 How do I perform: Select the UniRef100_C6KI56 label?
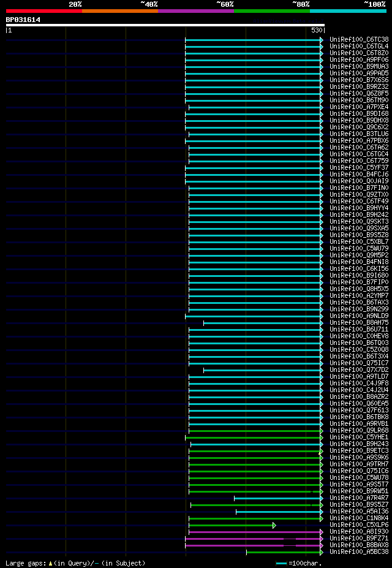coord(359,269)
